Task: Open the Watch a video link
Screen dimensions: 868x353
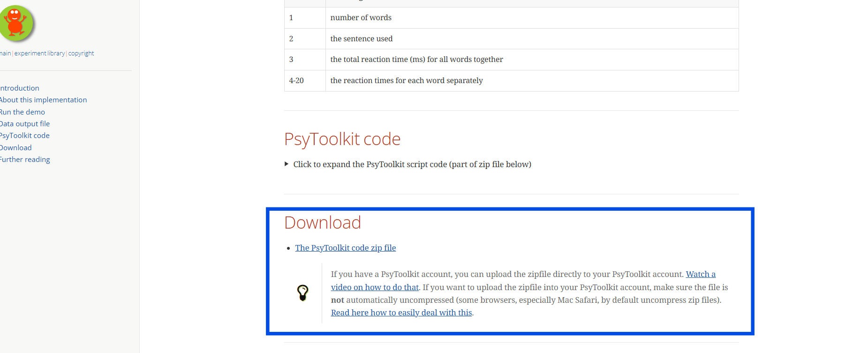Action: 701,274
